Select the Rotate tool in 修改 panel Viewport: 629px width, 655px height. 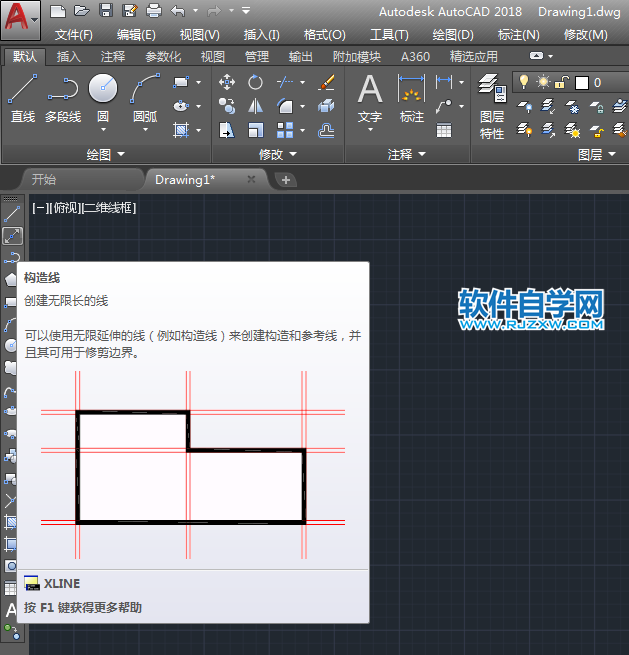coord(255,82)
